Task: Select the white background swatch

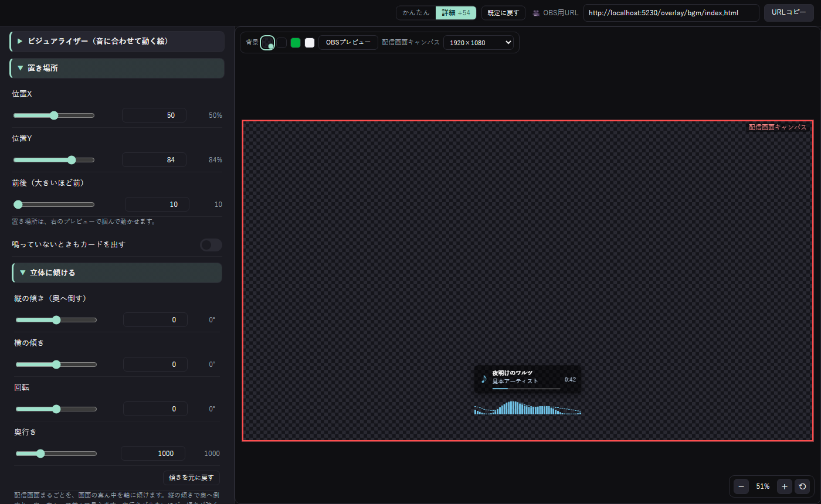Action: coord(310,42)
